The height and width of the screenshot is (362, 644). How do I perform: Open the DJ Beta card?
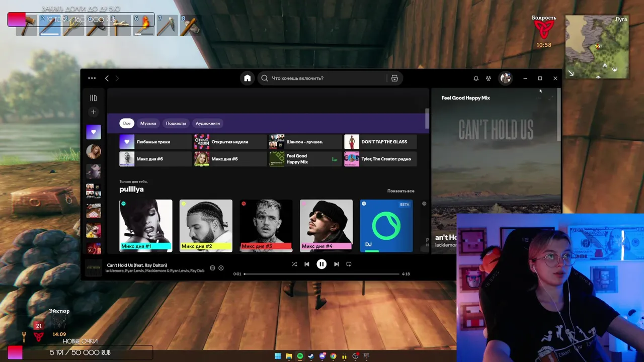coord(386,226)
